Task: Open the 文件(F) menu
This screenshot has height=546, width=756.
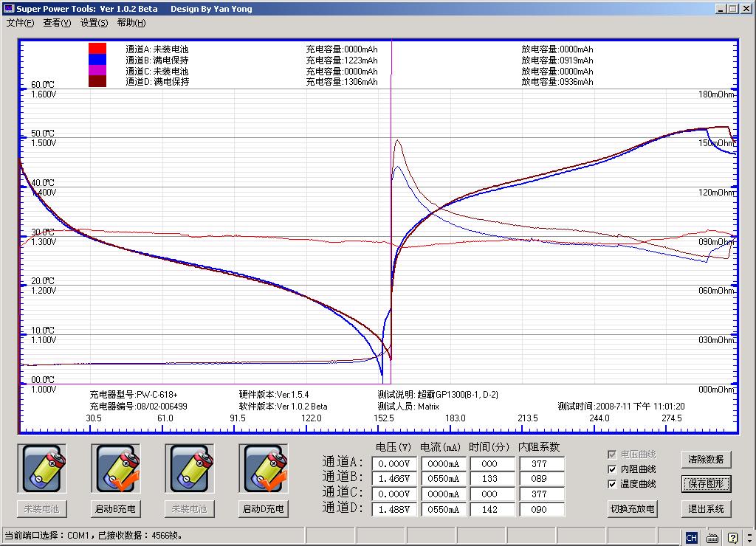Action: point(20,23)
